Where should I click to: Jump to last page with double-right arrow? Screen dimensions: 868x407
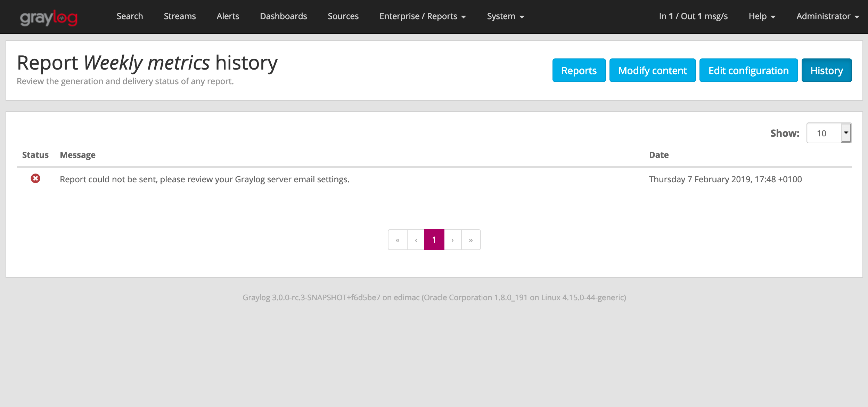pos(471,240)
